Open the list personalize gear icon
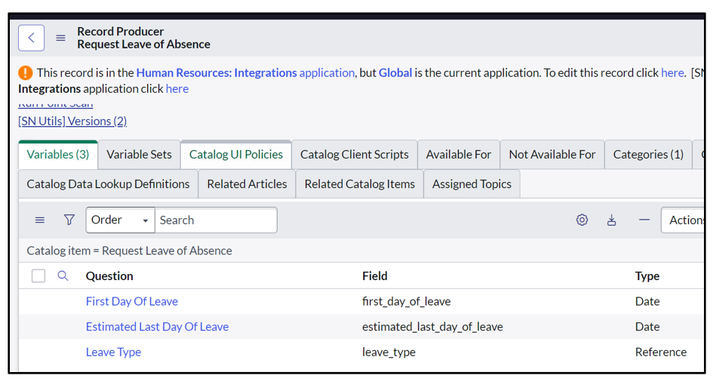Screen dimensions: 713x382 (582, 220)
